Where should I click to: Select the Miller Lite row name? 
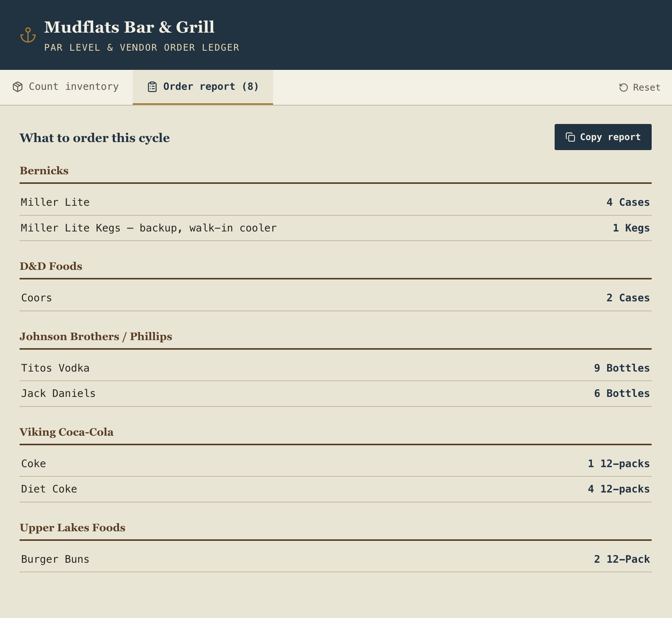[x=55, y=202]
